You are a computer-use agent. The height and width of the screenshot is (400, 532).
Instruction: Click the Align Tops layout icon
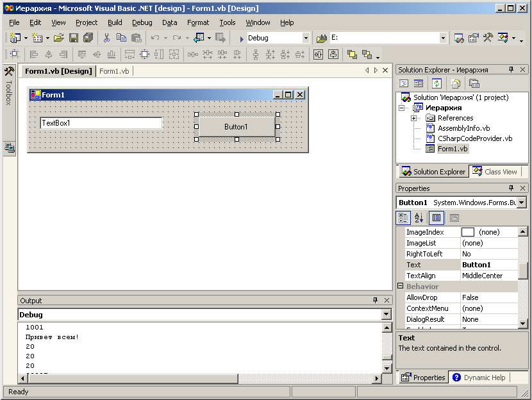[82, 54]
